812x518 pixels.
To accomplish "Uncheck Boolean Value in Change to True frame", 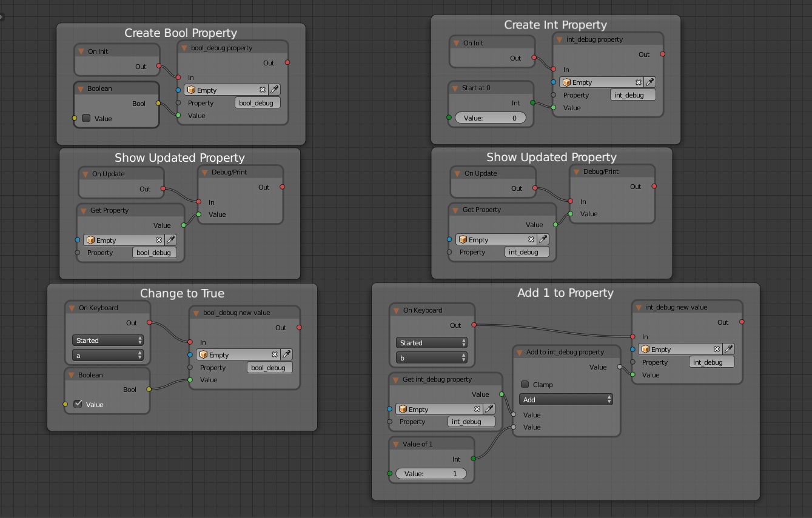I will tap(78, 404).
